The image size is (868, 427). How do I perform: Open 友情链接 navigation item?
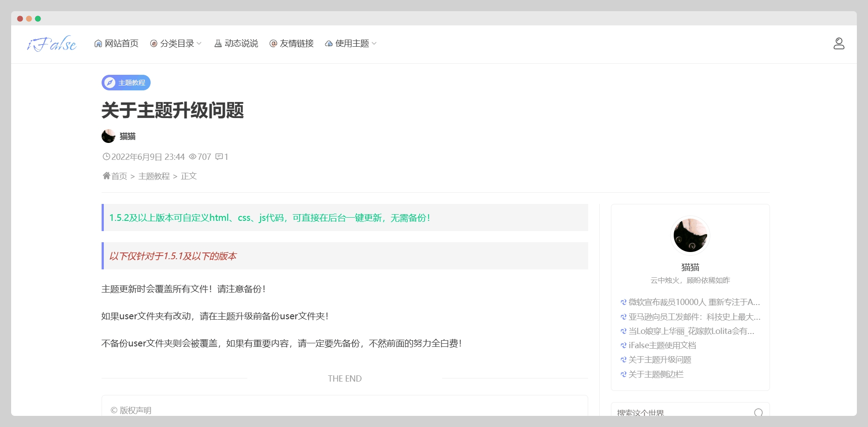click(292, 44)
